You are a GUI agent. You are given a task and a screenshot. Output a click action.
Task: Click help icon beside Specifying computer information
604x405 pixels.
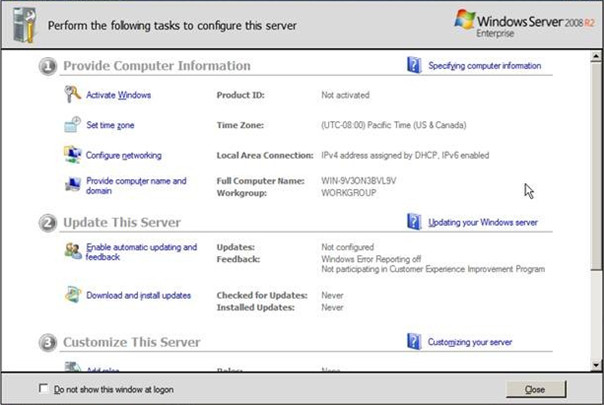pos(414,65)
